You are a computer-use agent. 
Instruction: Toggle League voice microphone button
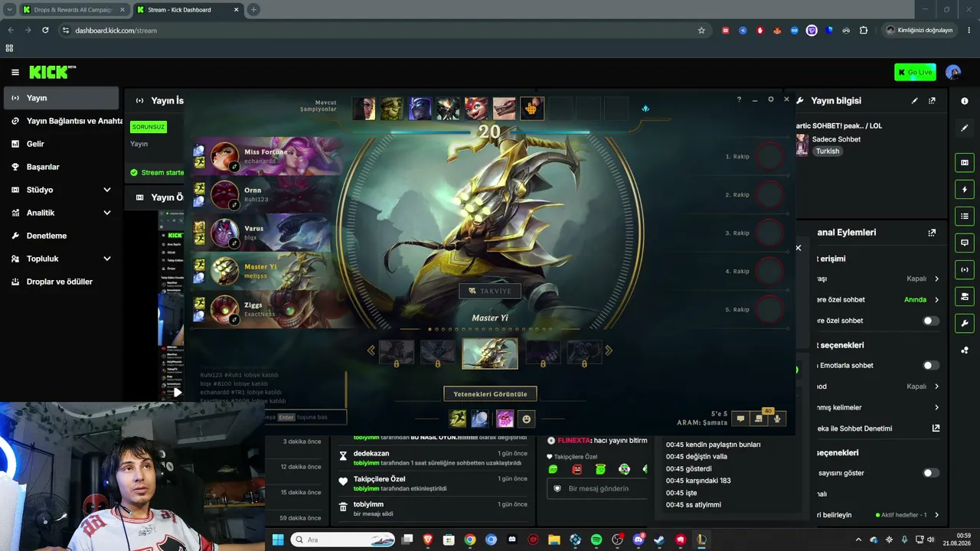coord(777,419)
